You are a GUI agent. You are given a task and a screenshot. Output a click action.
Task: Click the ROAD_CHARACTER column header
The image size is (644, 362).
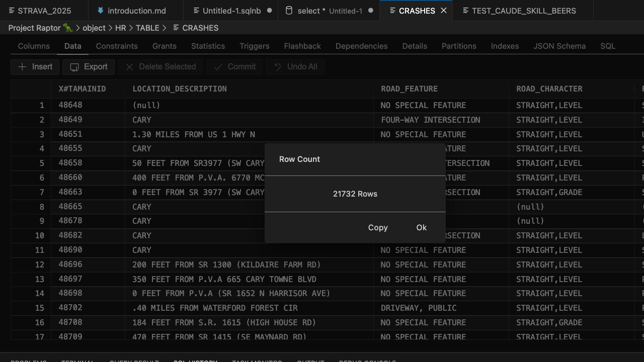pos(549,89)
